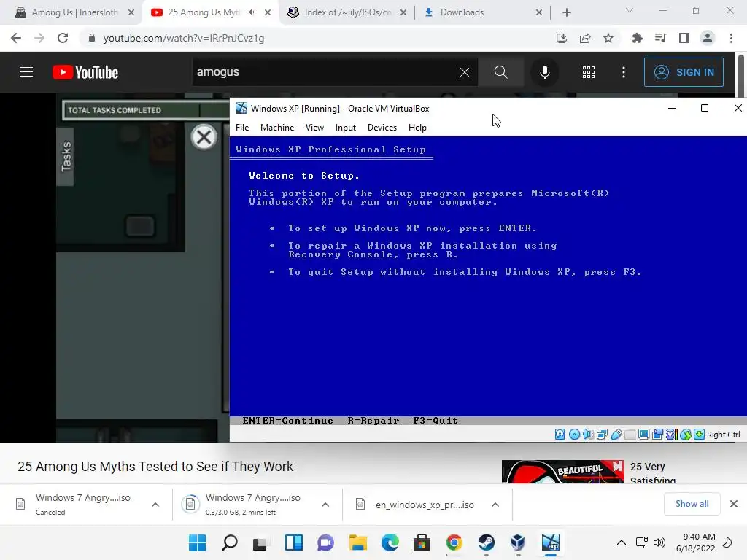
Task: Open the Windows Start menu
Action: (197, 542)
